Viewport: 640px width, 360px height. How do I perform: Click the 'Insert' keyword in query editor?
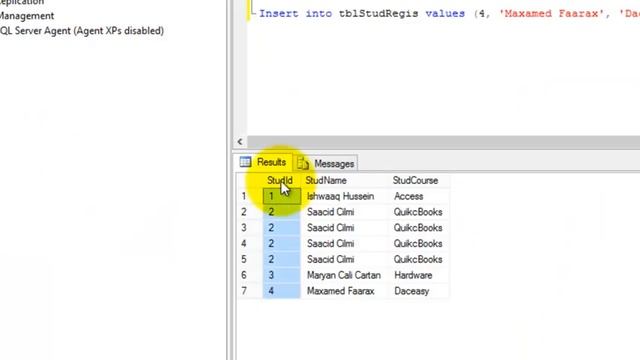tap(279, 13)
